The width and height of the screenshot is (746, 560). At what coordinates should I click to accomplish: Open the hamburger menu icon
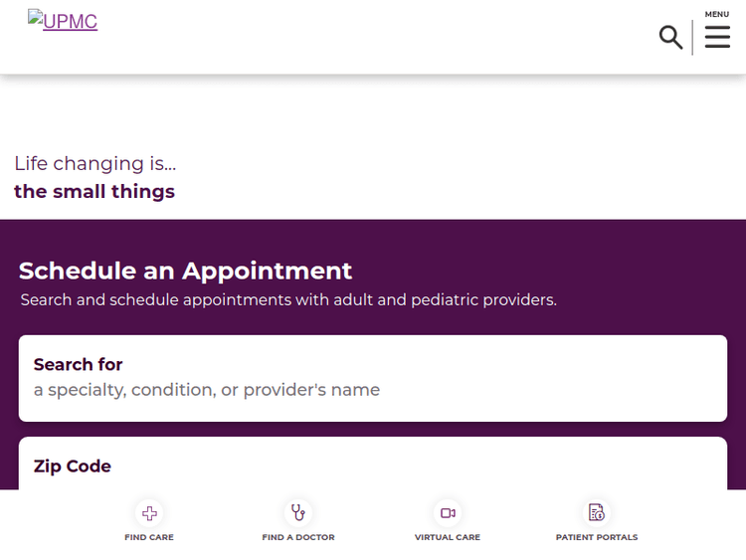click(717, 37)
